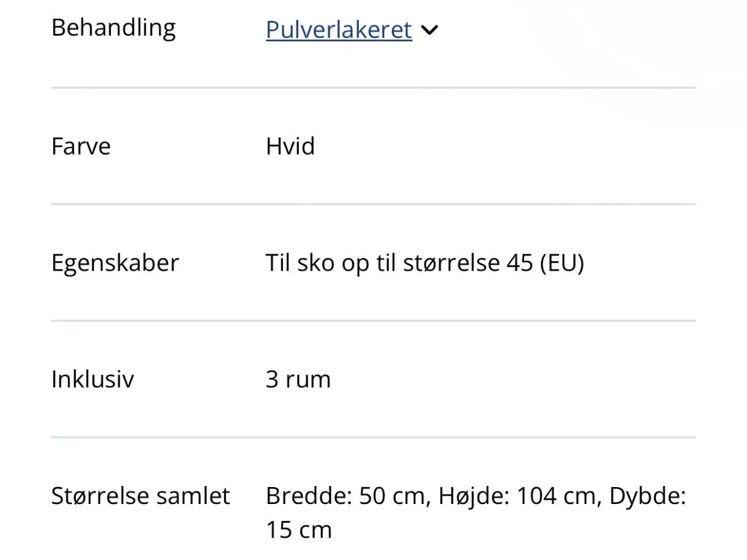The height and width of the screenshot is (560, 747).
Task: Collapse the chevron next to Pulverlakeret
Action: click(x=430, y=30)
